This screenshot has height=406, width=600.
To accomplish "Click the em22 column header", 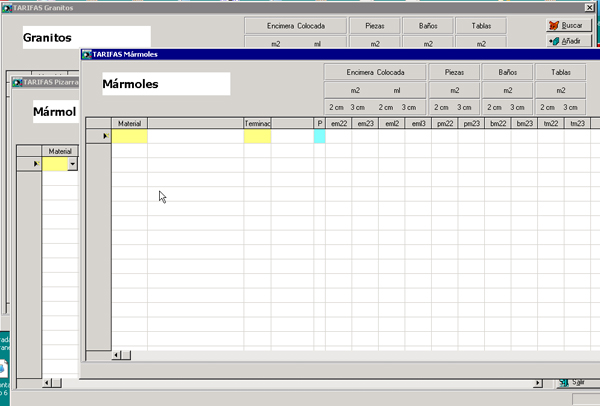I will (x=339, y=123).
